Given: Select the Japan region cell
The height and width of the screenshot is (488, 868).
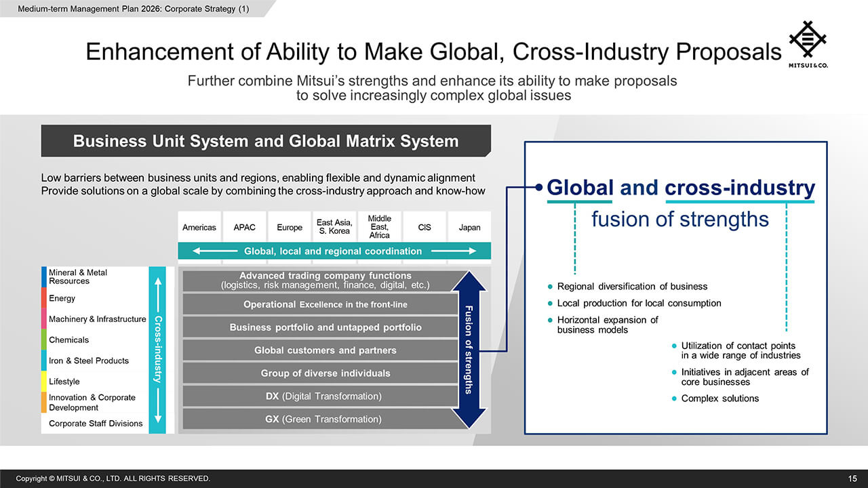Looking at the screenshot, I should click(469, 227).
